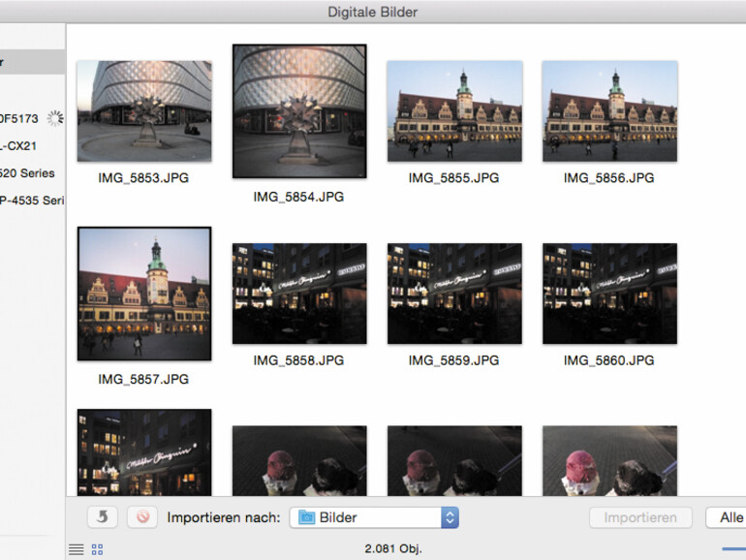The width and height of the screenshot is (746, 560).
Task: Select thumbnail IMG_5854.JPG
Action: click(299, 111)
